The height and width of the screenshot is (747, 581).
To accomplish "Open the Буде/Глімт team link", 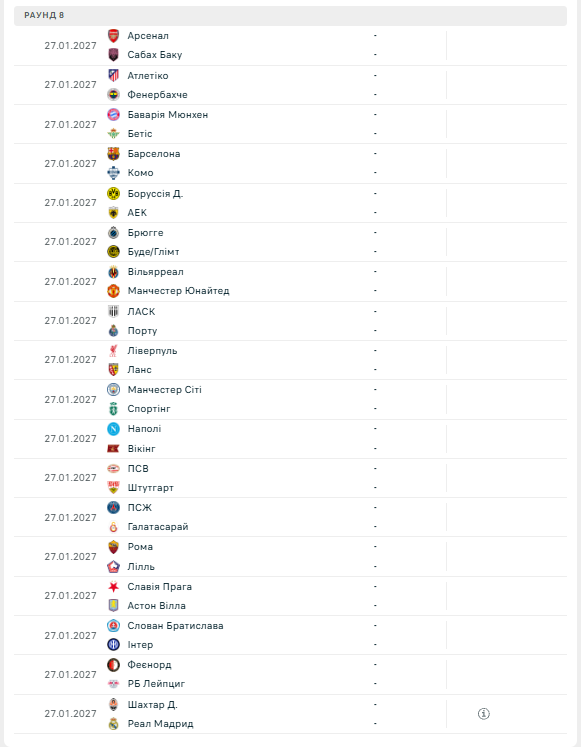I will click(153, 252).
